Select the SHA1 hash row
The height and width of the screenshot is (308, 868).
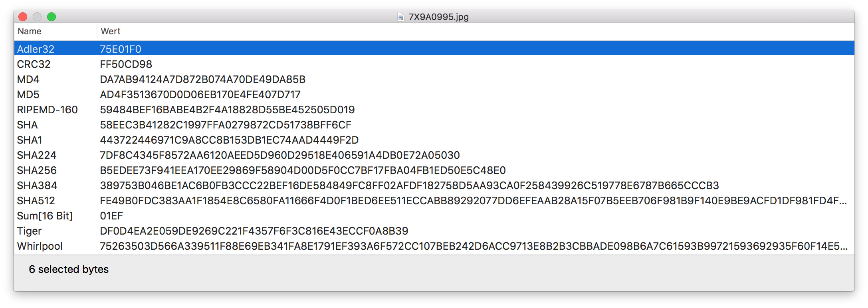click(x=30, y=140)
